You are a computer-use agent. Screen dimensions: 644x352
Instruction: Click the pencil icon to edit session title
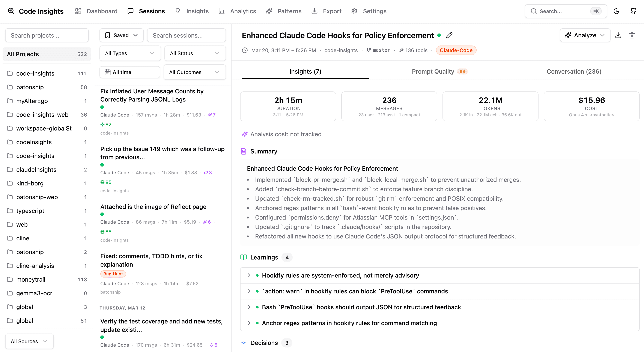pyautogui.click(x=449, y=35)
